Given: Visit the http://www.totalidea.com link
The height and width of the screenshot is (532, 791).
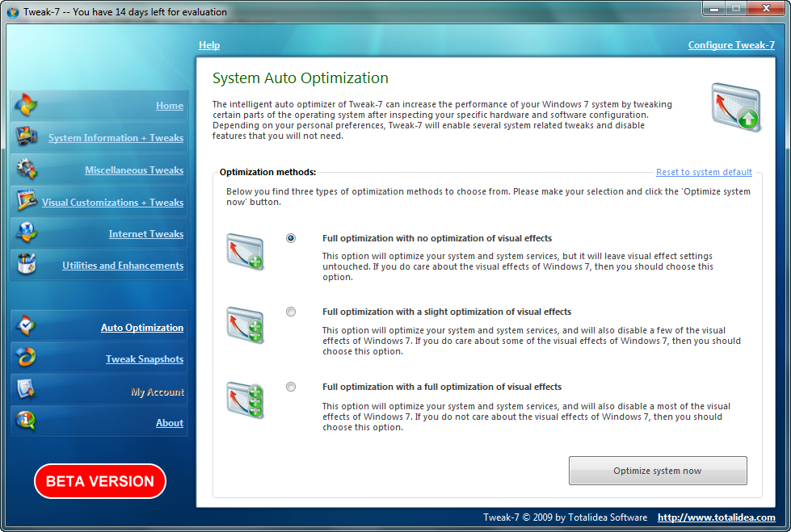Looking at the screenshot, I should pyautogui.click(x=717, y=517).
